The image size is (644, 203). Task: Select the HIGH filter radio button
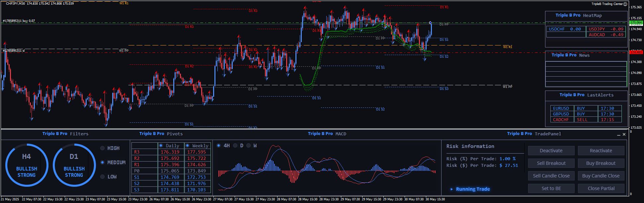click(x=103, y=148)
